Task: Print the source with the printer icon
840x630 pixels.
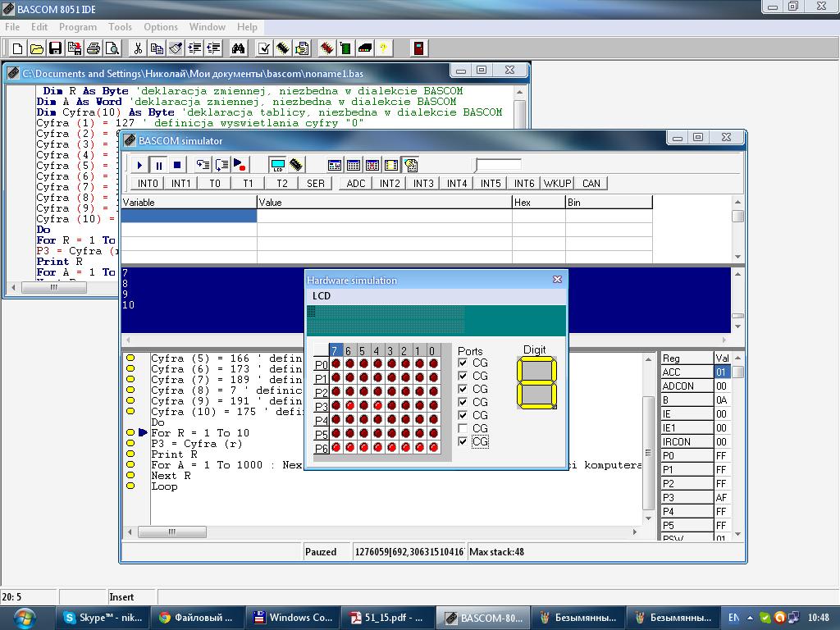Action: (x=94, y=48)
